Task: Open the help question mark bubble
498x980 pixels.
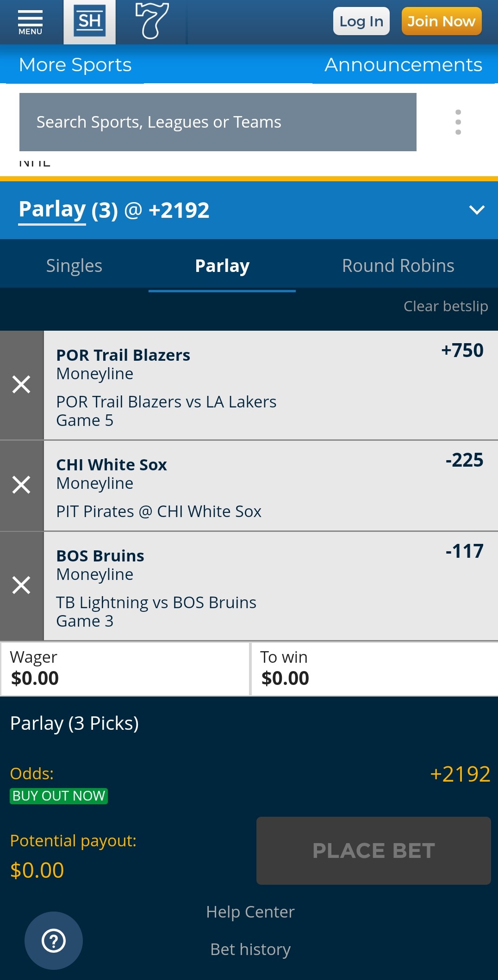Action: [54, 941]
